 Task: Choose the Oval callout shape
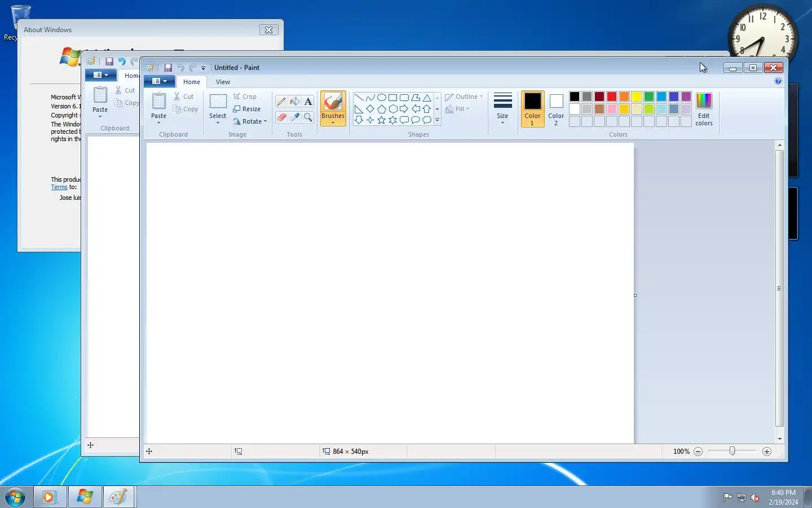(416, 120)
